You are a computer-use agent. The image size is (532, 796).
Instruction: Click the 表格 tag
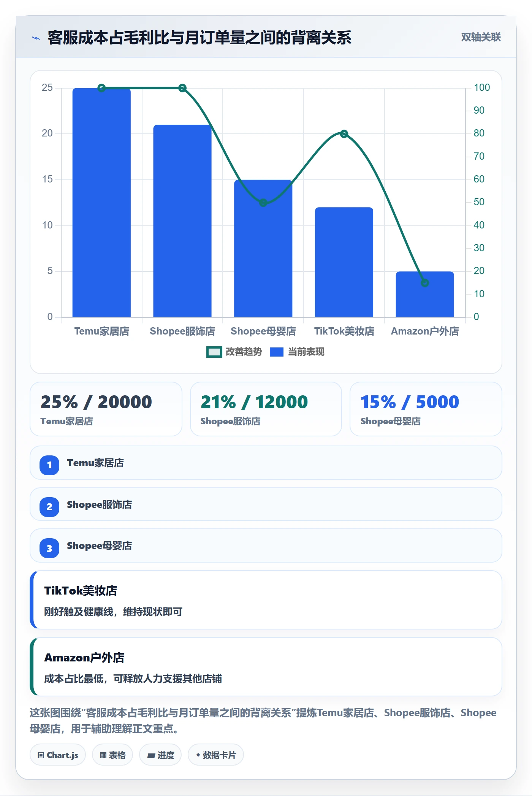point(112,755)
